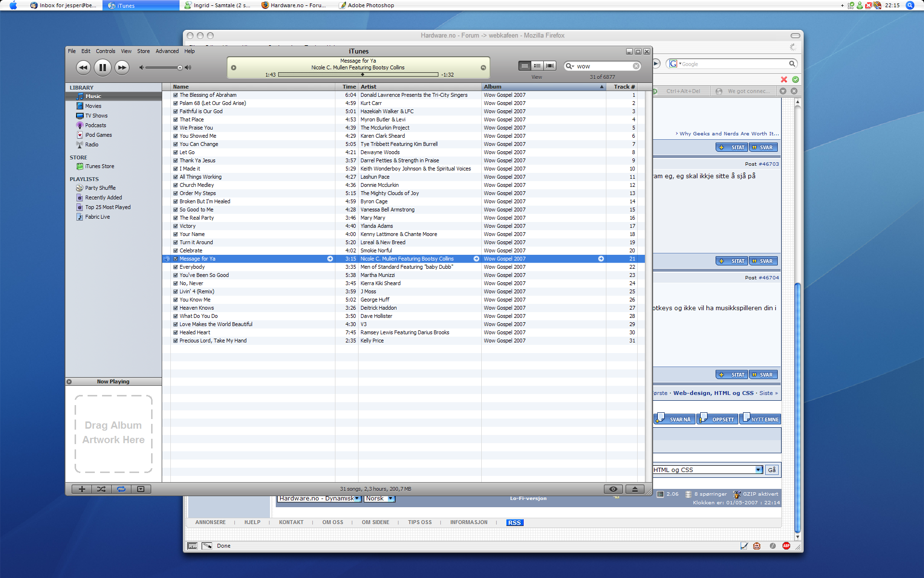
Task: Clear the iTunes search field
Action: tap(636, 66)
